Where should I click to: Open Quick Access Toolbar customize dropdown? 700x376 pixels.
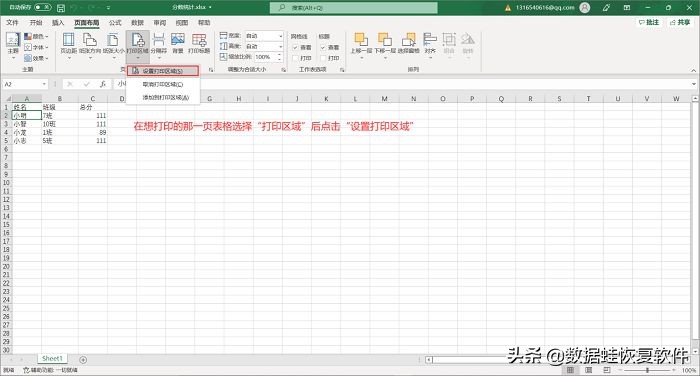click(108, 8)
